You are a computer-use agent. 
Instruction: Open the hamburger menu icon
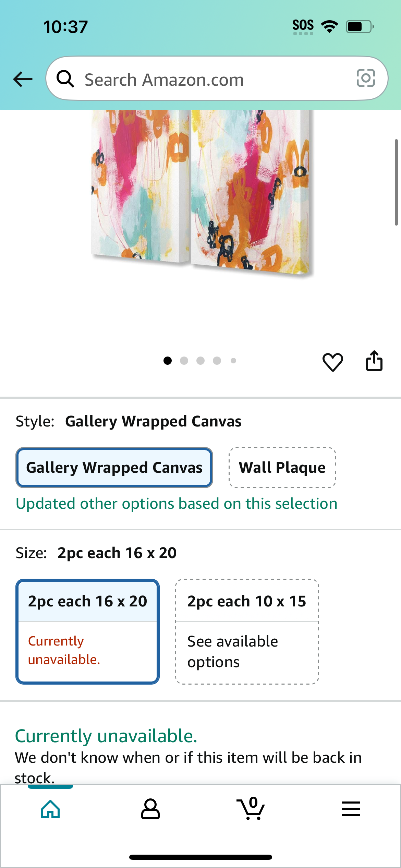click(x=351, y=809)
